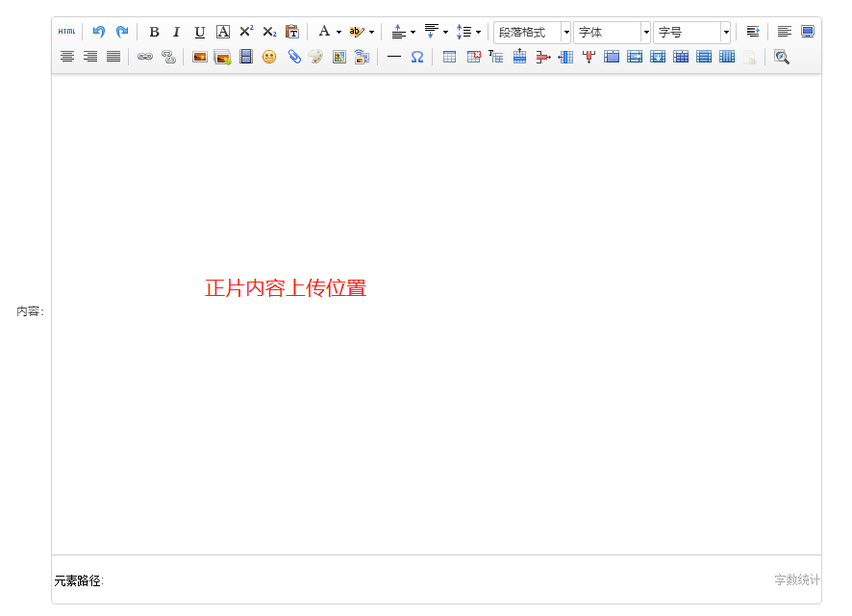Open the 字号 font size dropdown

click(691, 32)
